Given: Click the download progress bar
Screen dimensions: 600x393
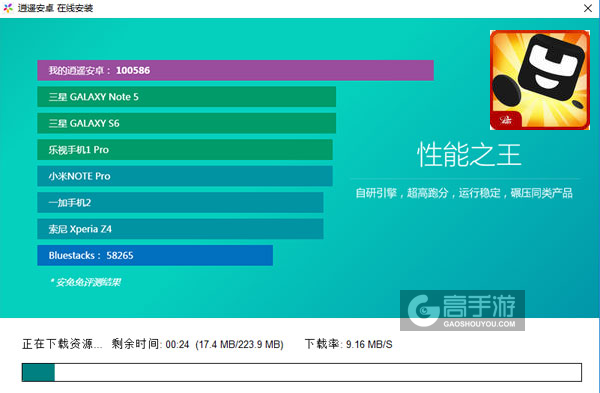Looking at the screenshot, I should pos(302,372).
